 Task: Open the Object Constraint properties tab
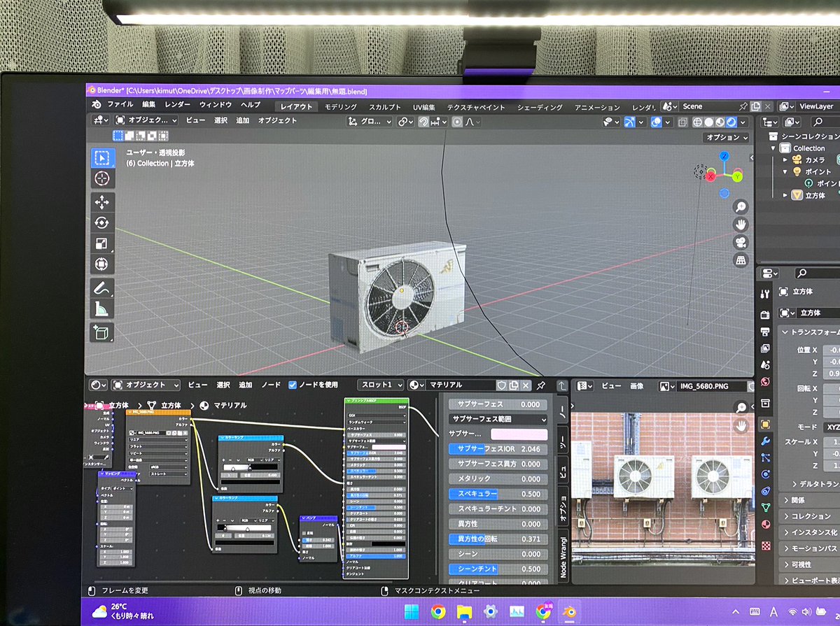pyautogui.click(x=765, y=490)
